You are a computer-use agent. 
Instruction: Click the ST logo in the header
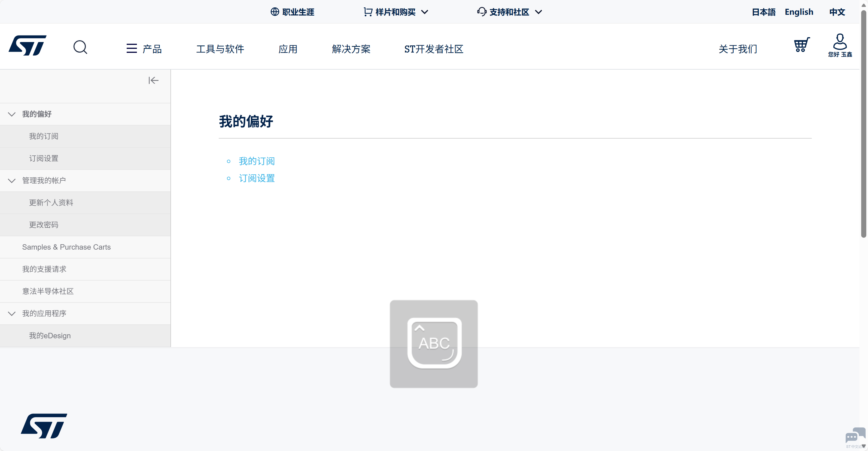[x=28, y=45]
